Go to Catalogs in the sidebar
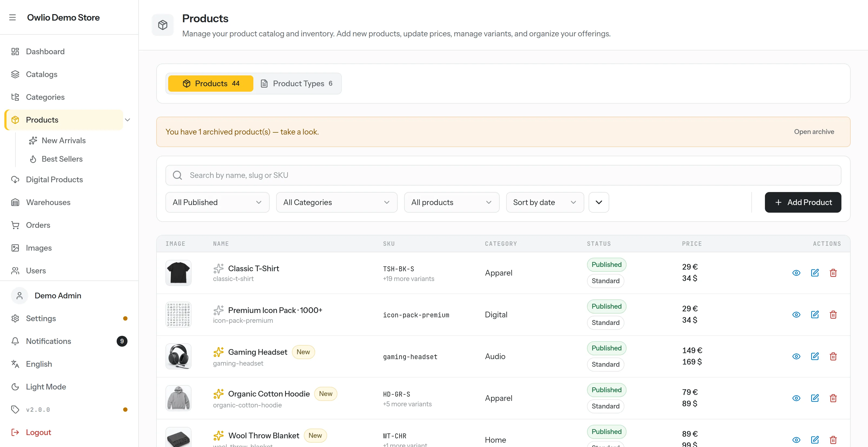The image size is (868, 447). pos(69,74)
